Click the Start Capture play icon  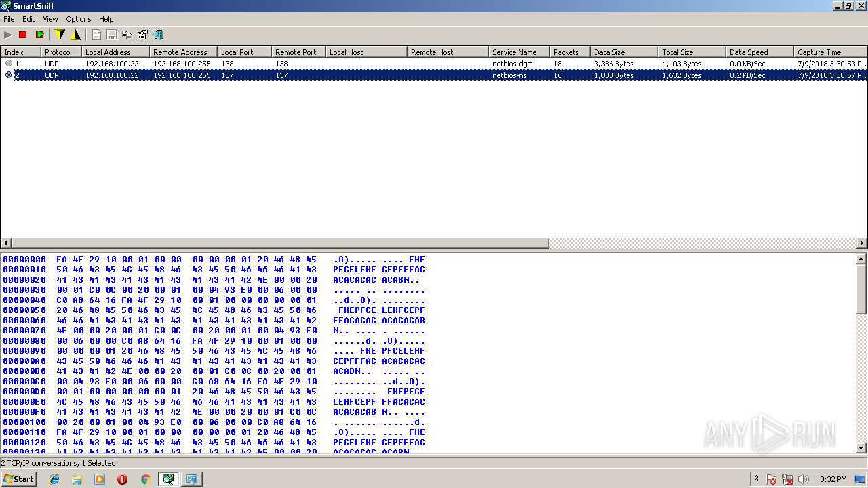tap(8, 35)
